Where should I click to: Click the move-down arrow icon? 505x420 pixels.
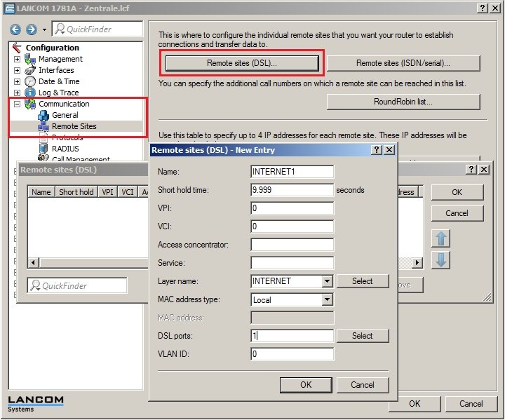pos(441,261)
